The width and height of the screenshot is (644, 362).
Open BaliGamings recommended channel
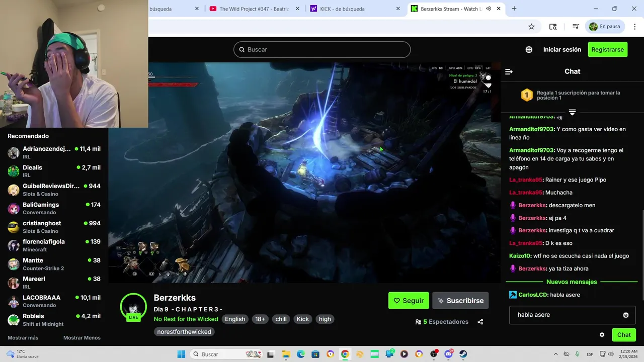tap(54, 208)
